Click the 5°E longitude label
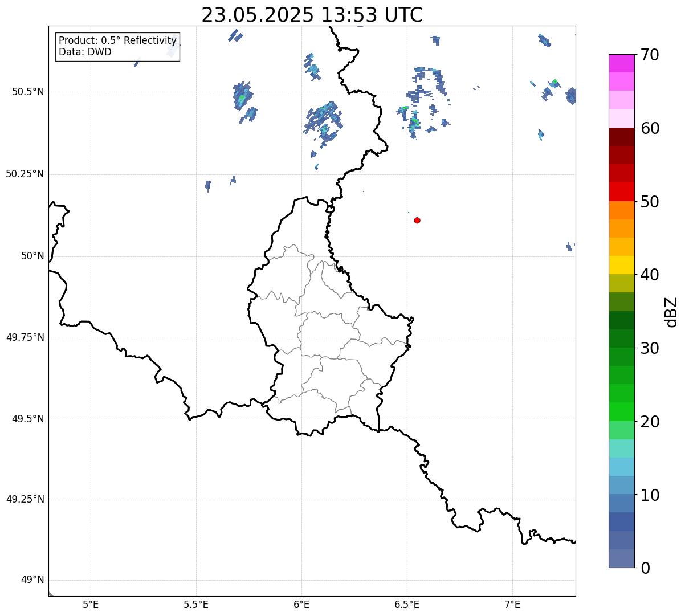 click(91, 605)
